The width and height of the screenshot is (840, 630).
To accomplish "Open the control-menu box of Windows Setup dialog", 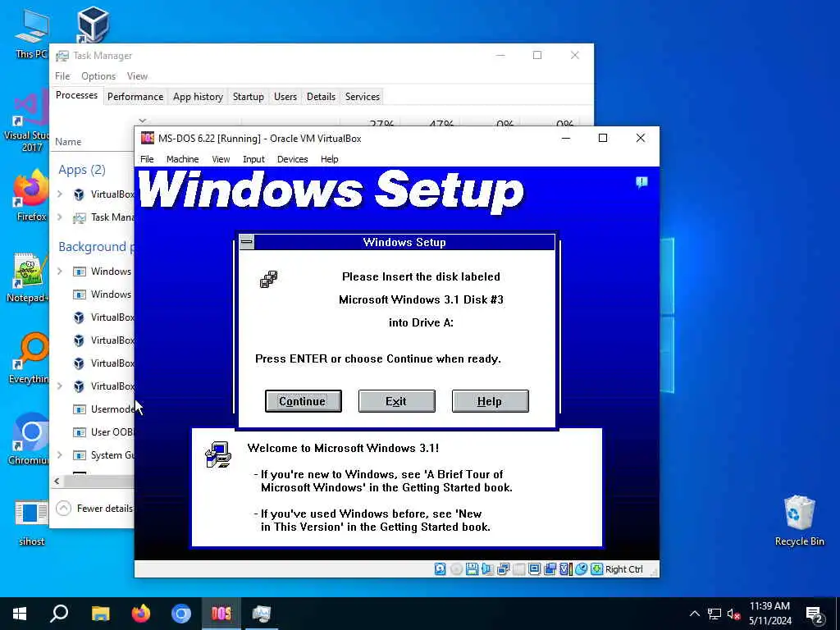I will click(x=246, y=242).
